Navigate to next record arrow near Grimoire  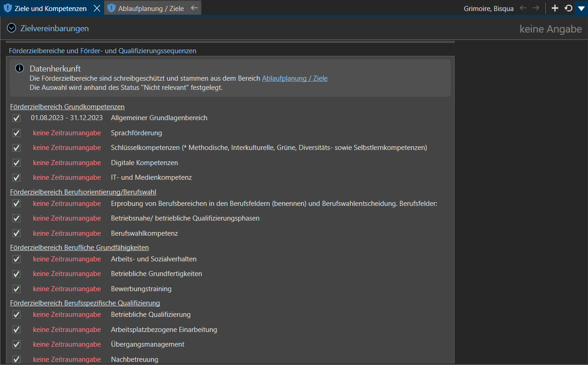click(536, 8)
